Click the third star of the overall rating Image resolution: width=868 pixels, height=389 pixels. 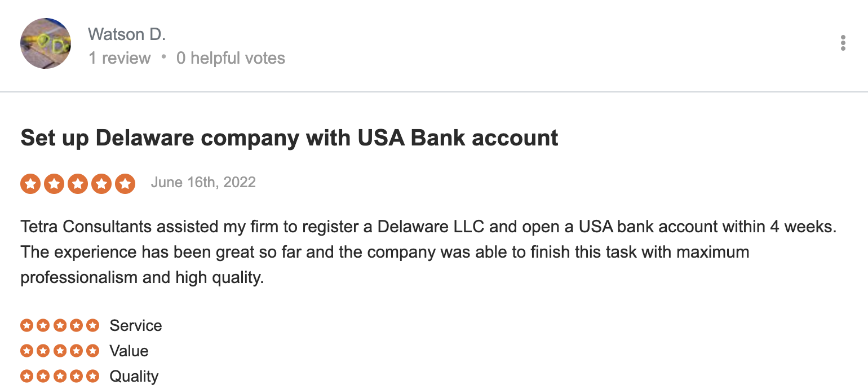tap(78, 184)
